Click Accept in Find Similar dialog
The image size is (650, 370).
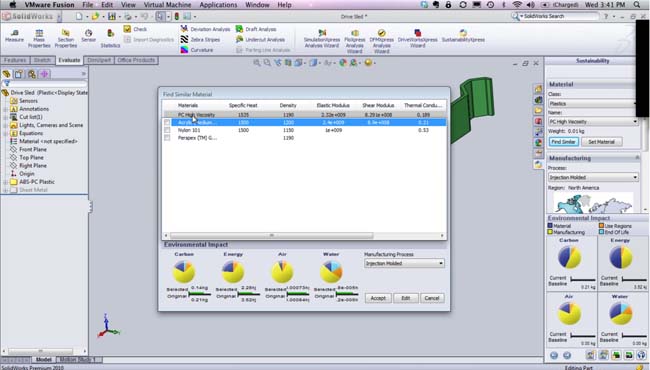click(x=378, y=298)
